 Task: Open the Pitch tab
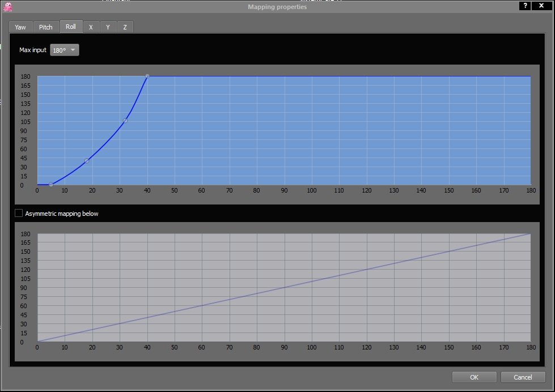point(46,27)
